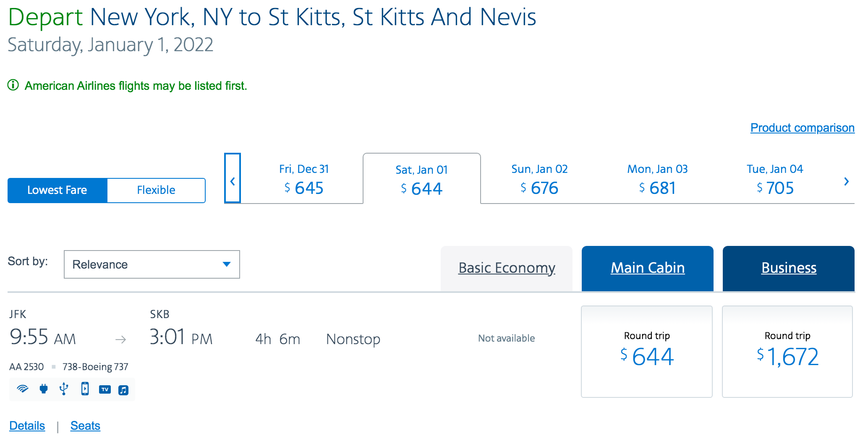Select the Lowest Fare toggle option
This screenshot has width=868, height=444.
point(58,190)
